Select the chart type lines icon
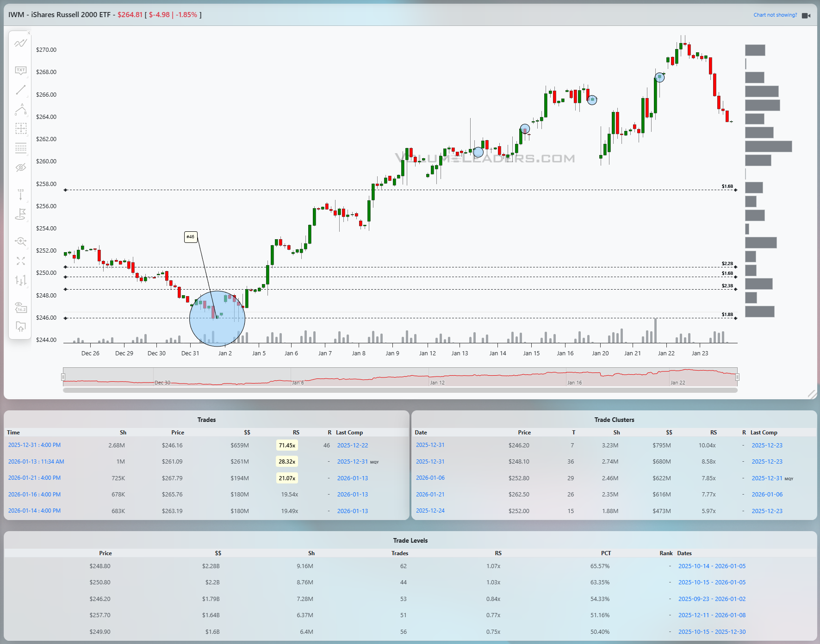 [20, 43]
